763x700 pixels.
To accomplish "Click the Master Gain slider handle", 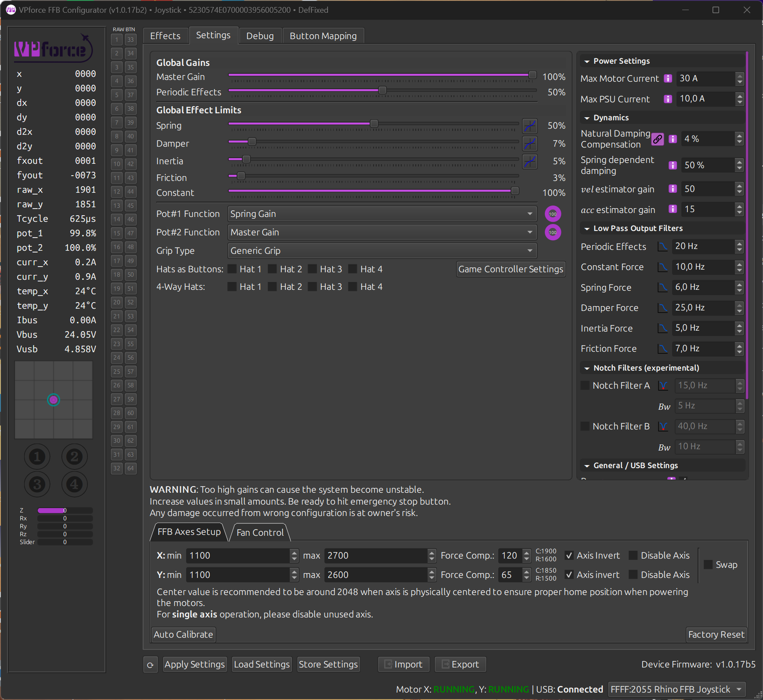I will (x=532, y=75).
